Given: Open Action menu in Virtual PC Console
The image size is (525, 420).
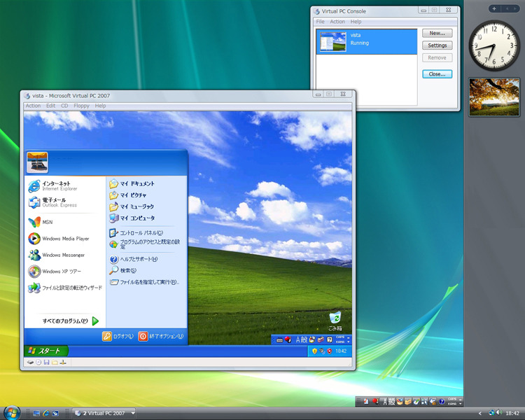Looking at the screenshot, I should point(337,22).
